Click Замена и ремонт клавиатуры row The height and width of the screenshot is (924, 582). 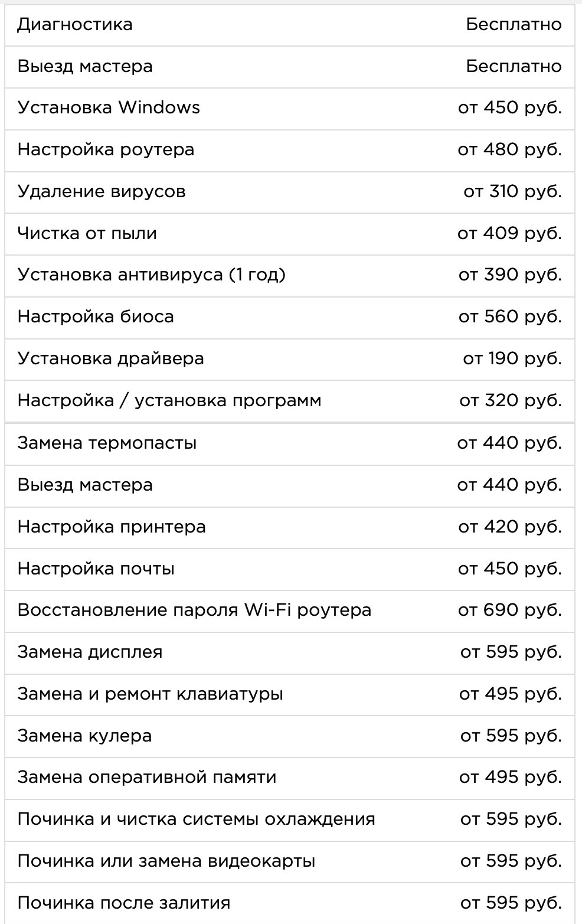(x=150, y=694)
